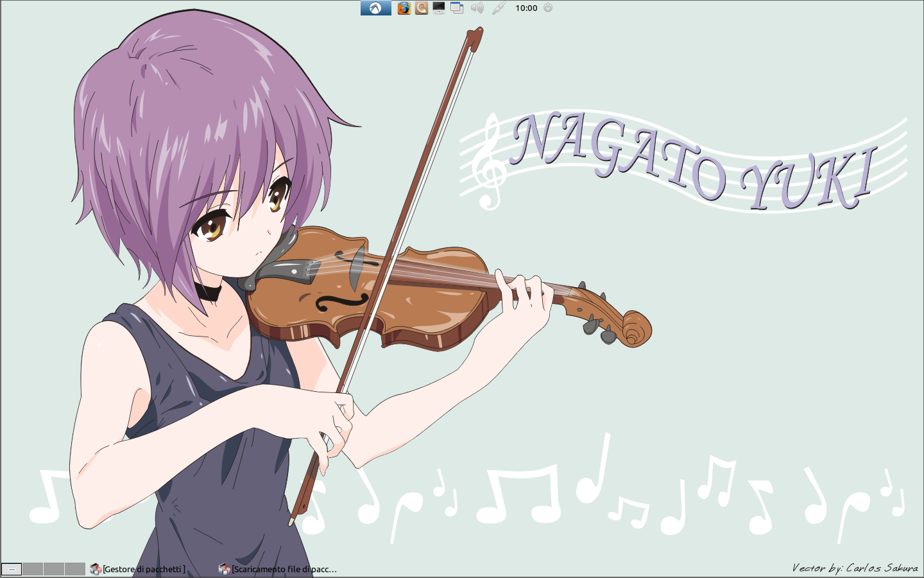Click the 10:00 clock
Viewport: 924px width, 578px height.
tap(526, 8)
